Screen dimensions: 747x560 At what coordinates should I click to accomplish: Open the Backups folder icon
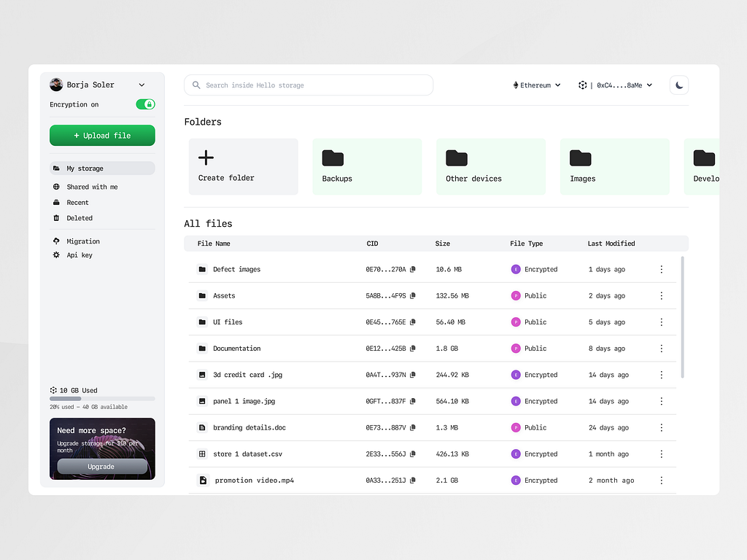point(333,157)
